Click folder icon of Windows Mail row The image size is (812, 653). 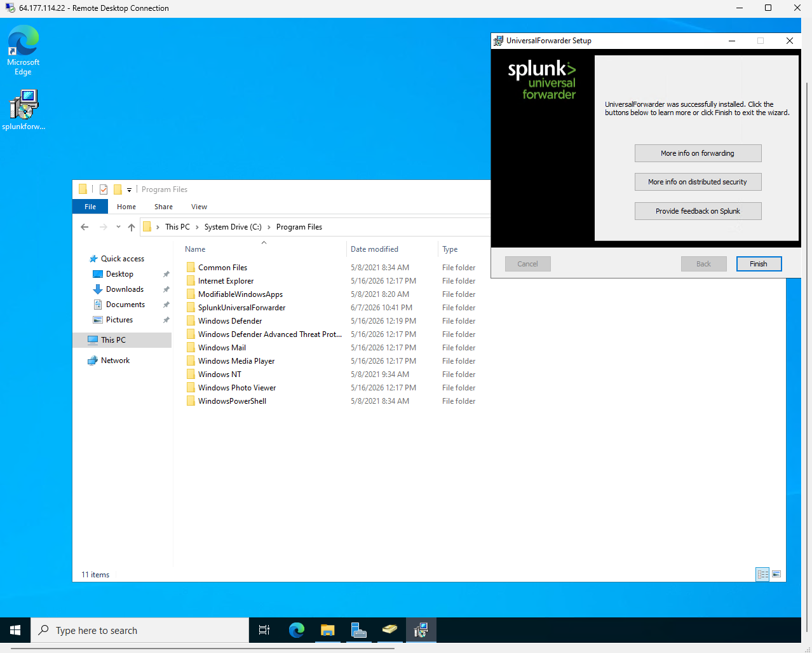coord(191,348)
